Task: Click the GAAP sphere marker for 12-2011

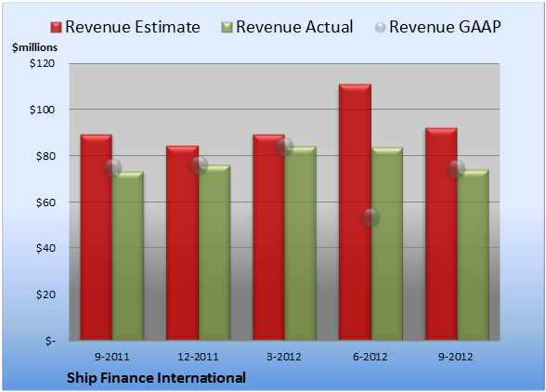Action: tap(199, 165)
